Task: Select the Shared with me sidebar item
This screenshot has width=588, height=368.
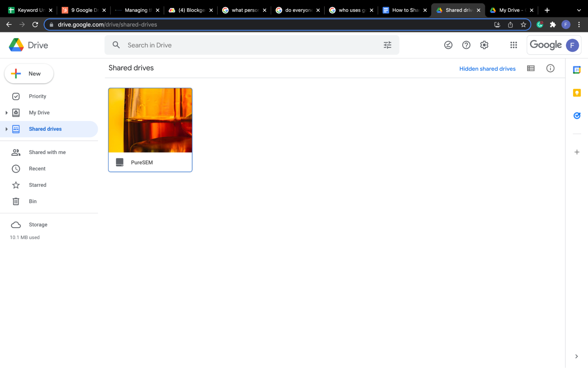Action: click(x=47, y=152)
